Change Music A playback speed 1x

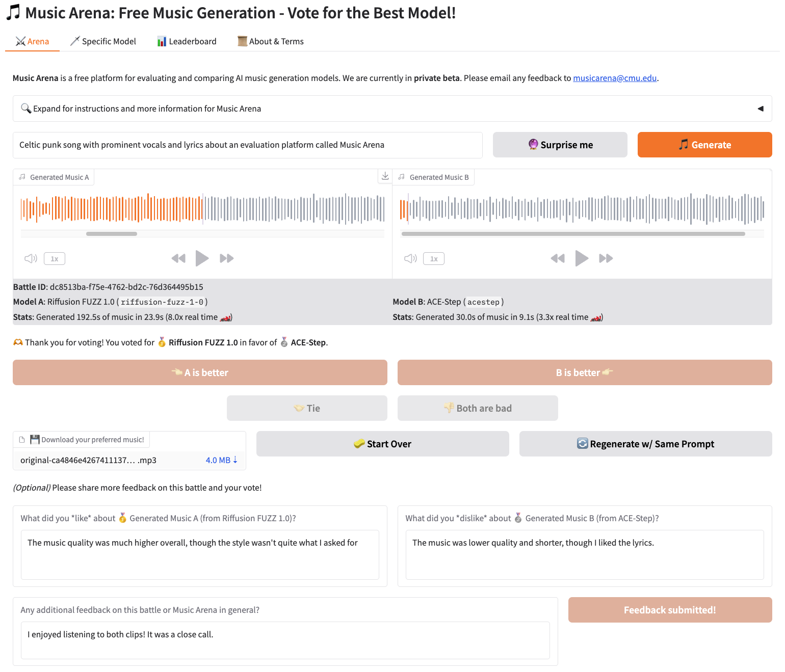55,259
